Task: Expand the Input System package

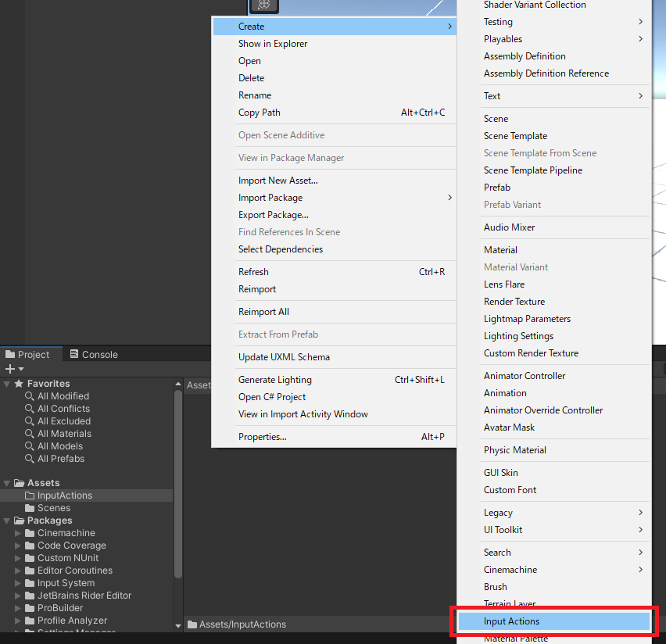Action: click(x=19, y=582)
